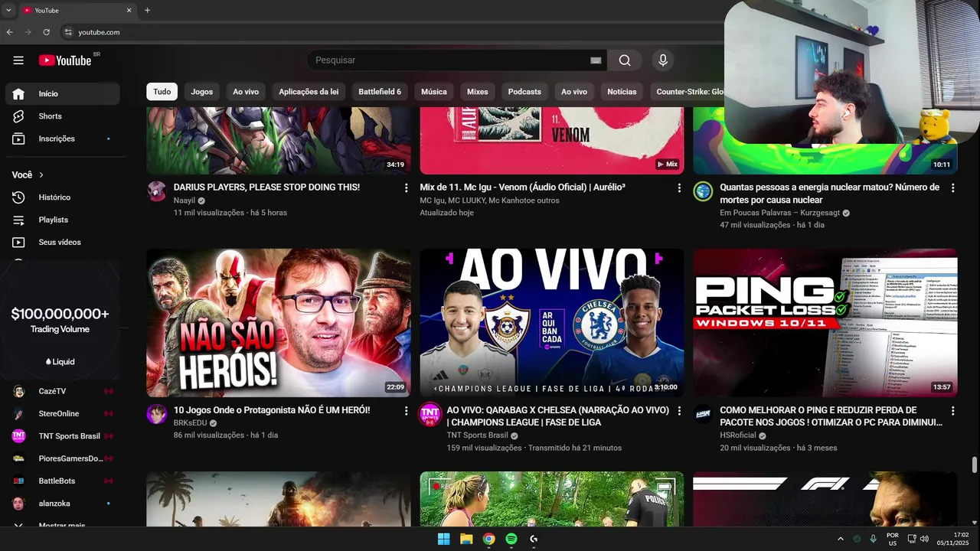Activate voice search microphone
This screenshot has height=551, width=980.
(x=663, y=60)
